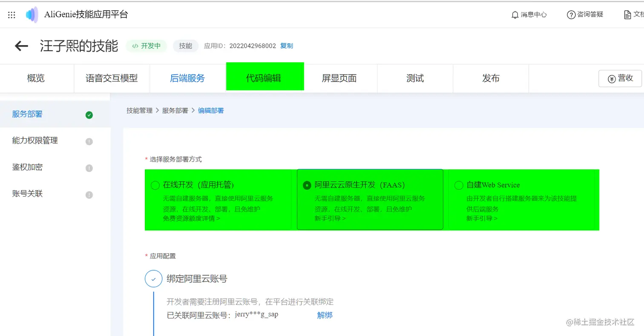
Task: Click the green check icon beside 服务部署
Action: point(89,115)
